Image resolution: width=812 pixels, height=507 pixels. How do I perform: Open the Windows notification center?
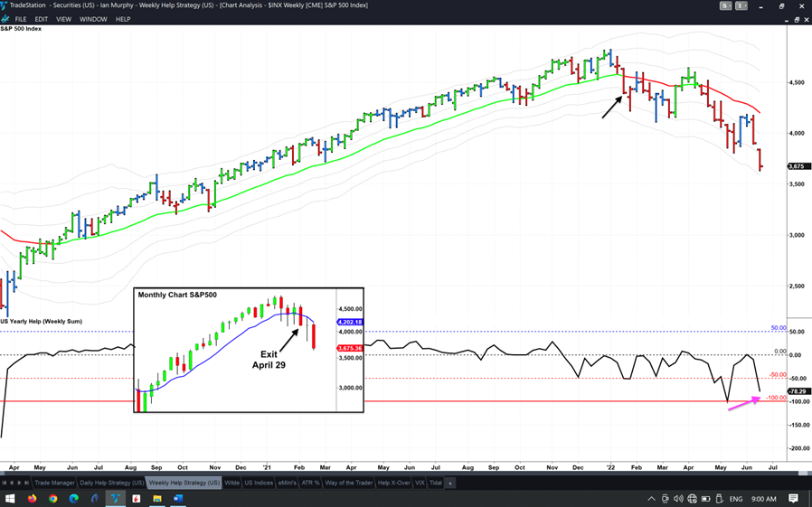(x=793, y=498)
